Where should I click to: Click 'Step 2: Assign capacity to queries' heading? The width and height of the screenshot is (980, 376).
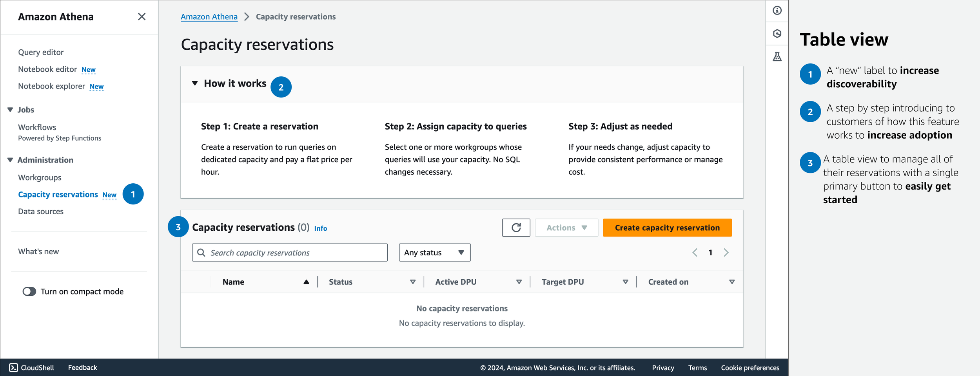[x=456, y=127]
